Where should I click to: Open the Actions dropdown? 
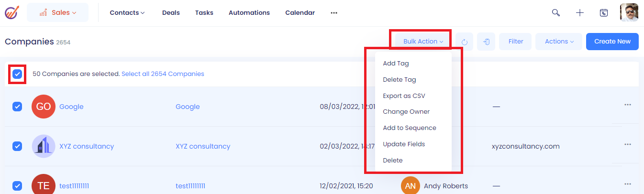[x=559, y=42]
